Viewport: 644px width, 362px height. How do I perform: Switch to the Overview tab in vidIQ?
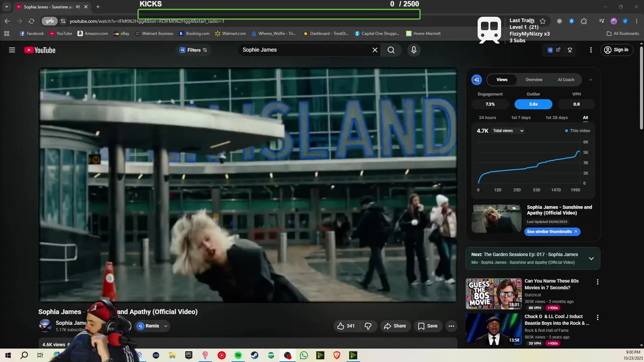[x=534, y=79]
